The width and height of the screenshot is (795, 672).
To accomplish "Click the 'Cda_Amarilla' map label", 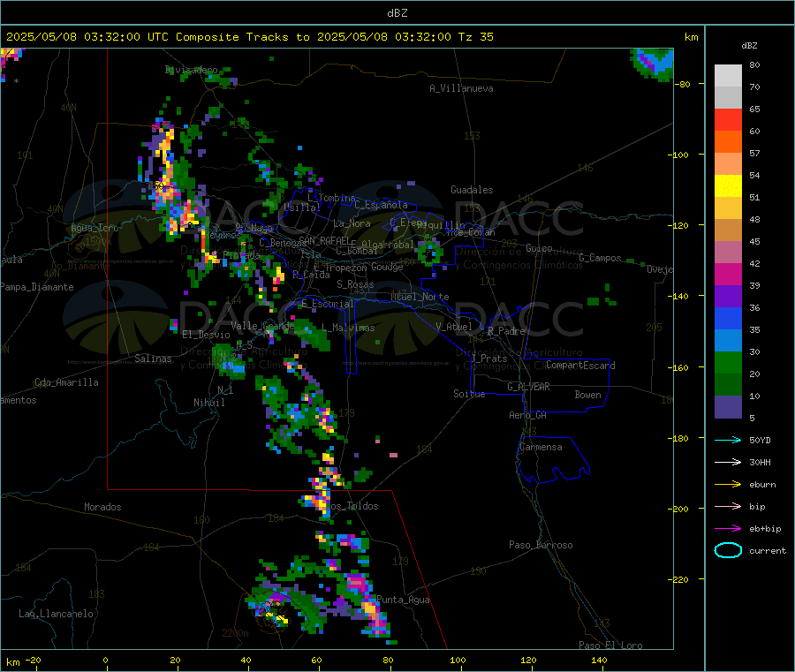I will click(66, 382).
